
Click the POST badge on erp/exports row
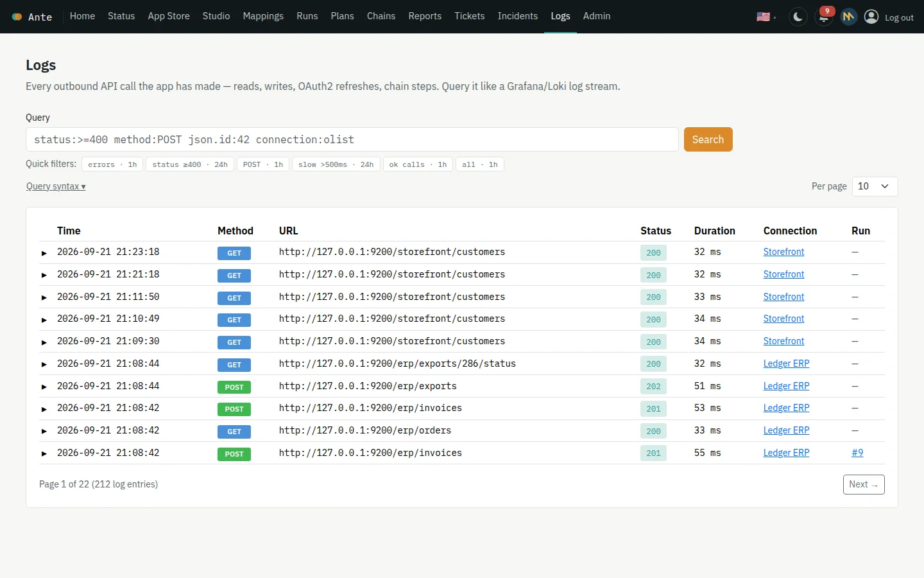click(x=234, y=387)
